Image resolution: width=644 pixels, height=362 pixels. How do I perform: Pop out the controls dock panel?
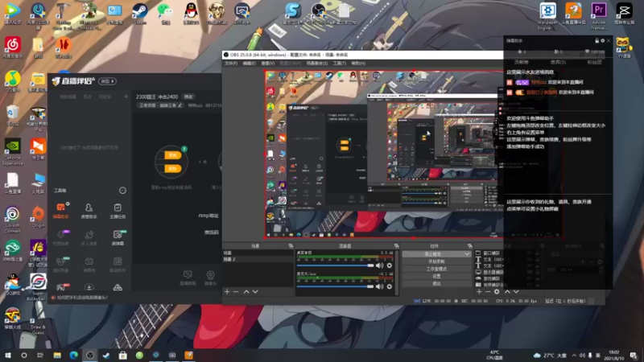tap(470, 246)
